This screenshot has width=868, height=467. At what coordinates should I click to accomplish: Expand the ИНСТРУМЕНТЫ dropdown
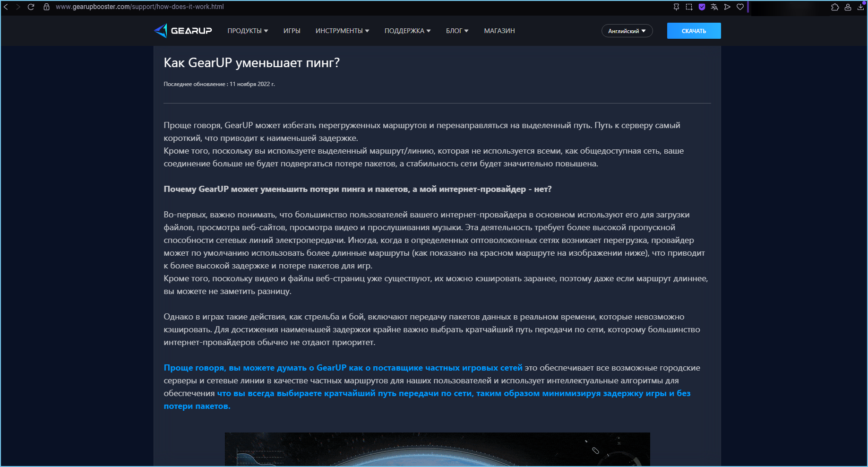click(342, 31)
